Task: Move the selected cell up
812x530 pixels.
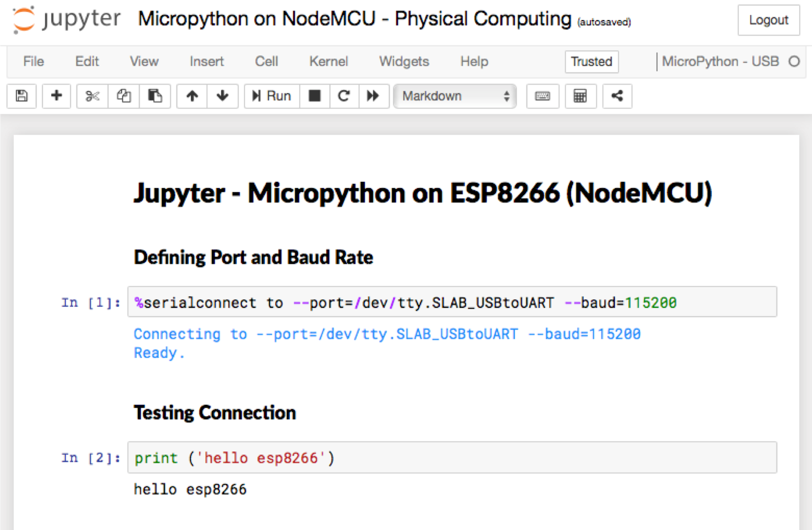Action: [191, 96]
